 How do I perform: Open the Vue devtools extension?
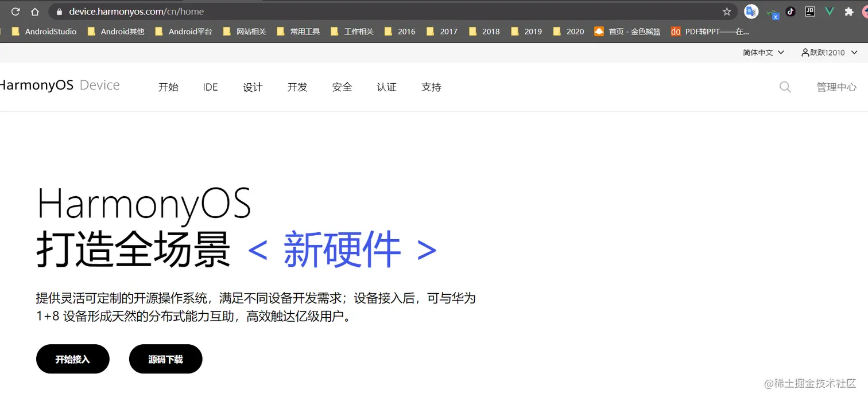(x=830, y=11)
